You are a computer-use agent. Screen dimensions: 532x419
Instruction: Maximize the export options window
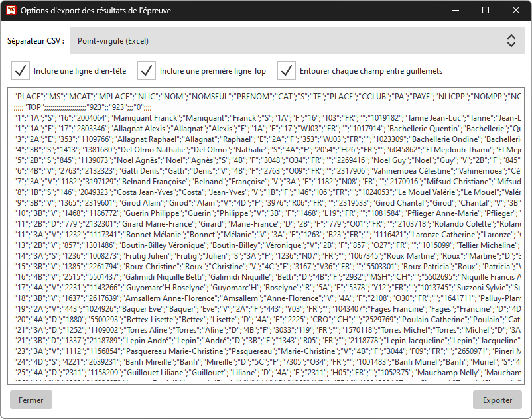click(x=485, y=11)
